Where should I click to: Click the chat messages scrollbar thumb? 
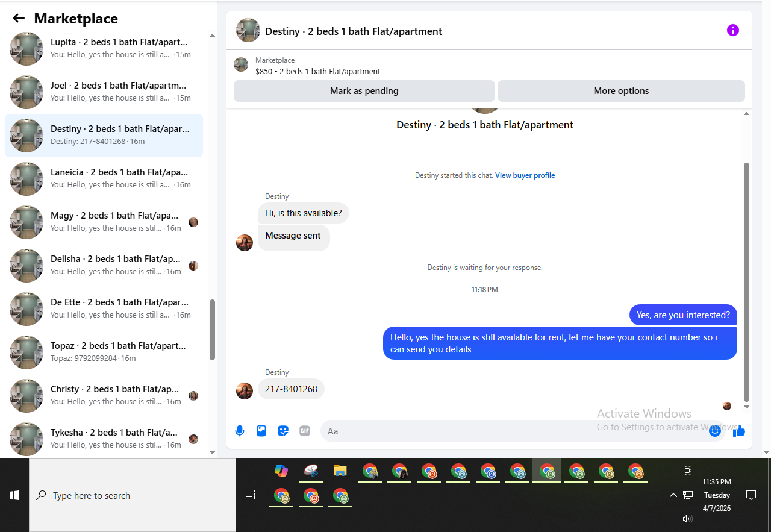pos(747,282)
